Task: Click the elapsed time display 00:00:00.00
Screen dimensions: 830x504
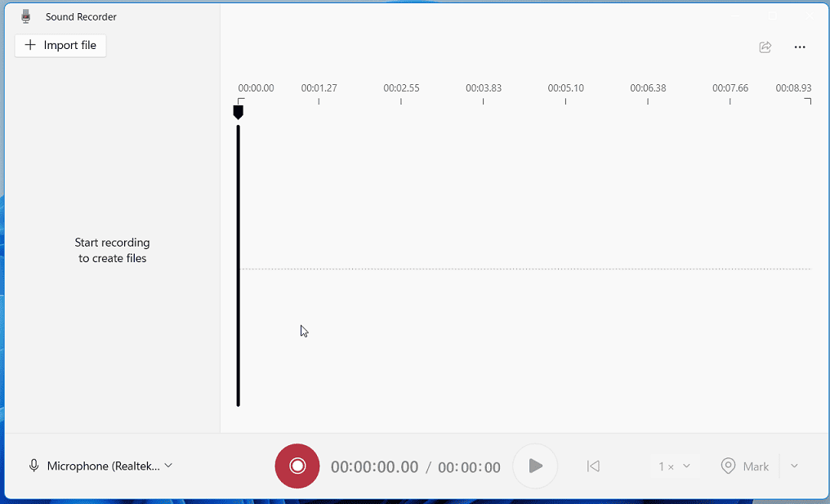Action: click(375, 466)
